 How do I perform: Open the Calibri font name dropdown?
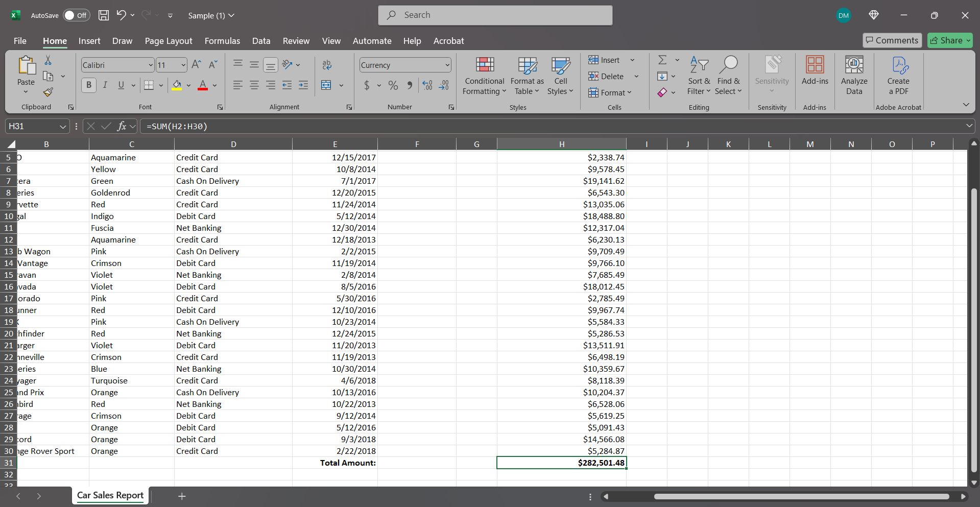(x=151, y=65)
